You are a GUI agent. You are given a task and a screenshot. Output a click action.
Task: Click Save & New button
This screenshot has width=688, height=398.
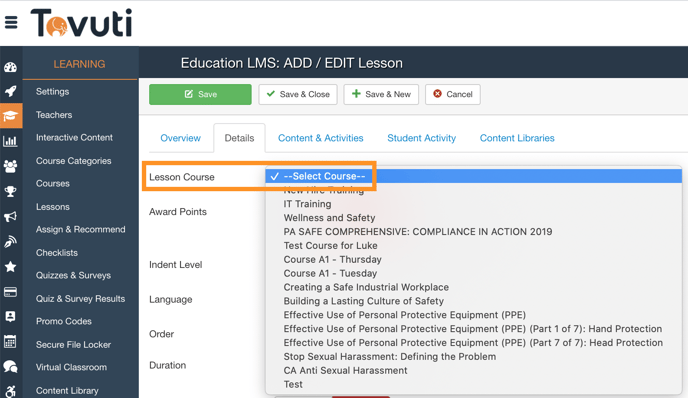click(381, 94)
